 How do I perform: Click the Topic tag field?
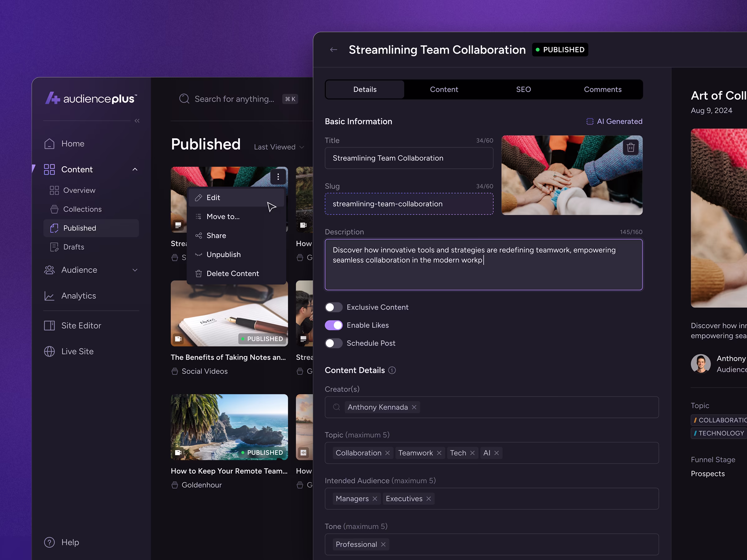tap(492, 453)
